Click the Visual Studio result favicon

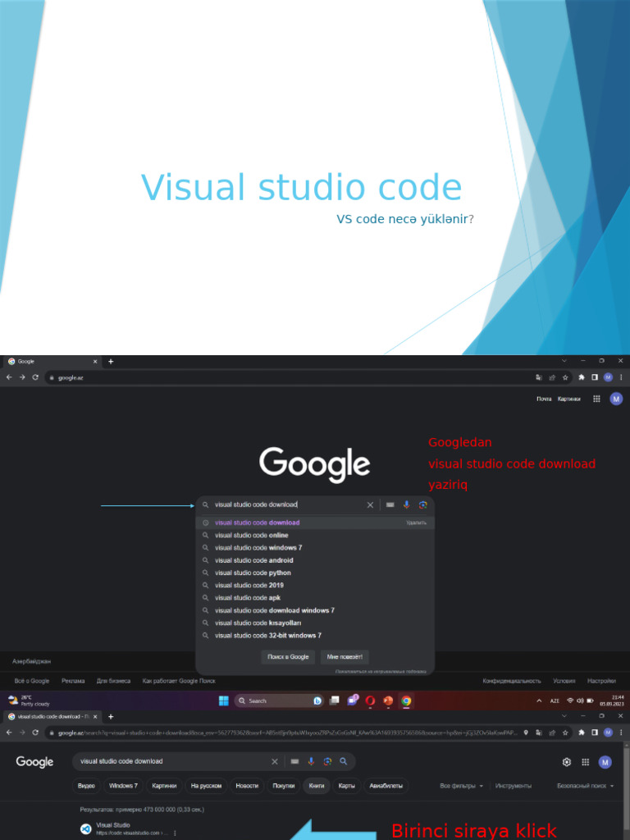85,829
